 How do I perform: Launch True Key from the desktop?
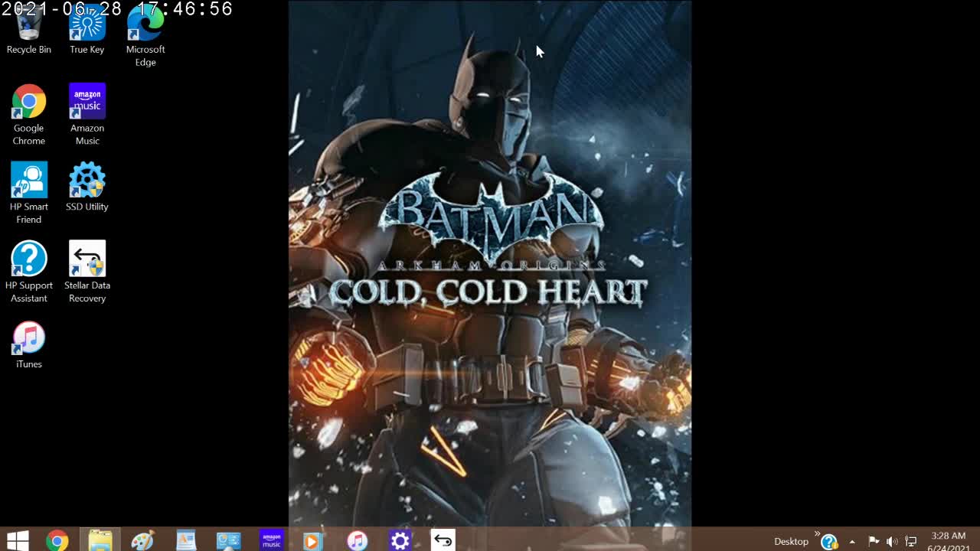87,31
